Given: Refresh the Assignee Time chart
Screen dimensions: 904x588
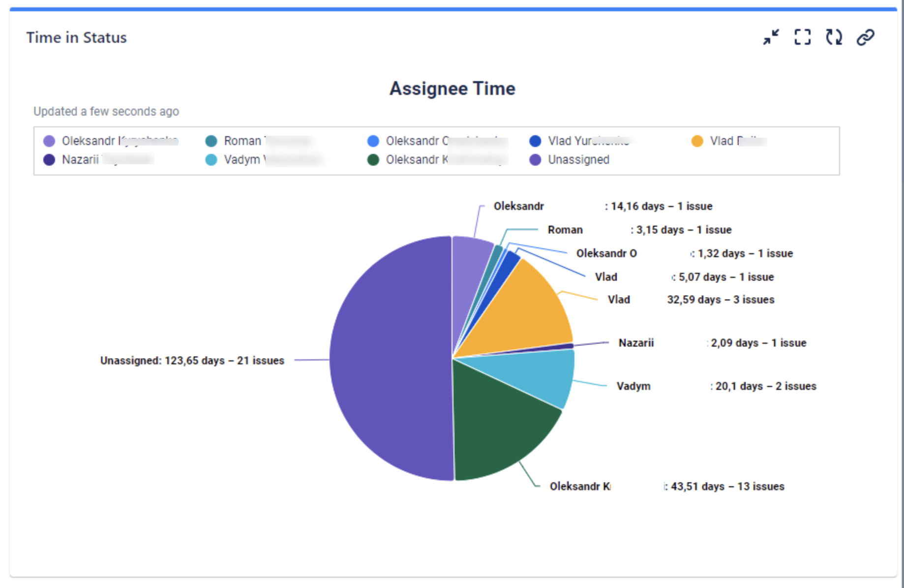Looking at the screenshot, I should pos(834,37).
